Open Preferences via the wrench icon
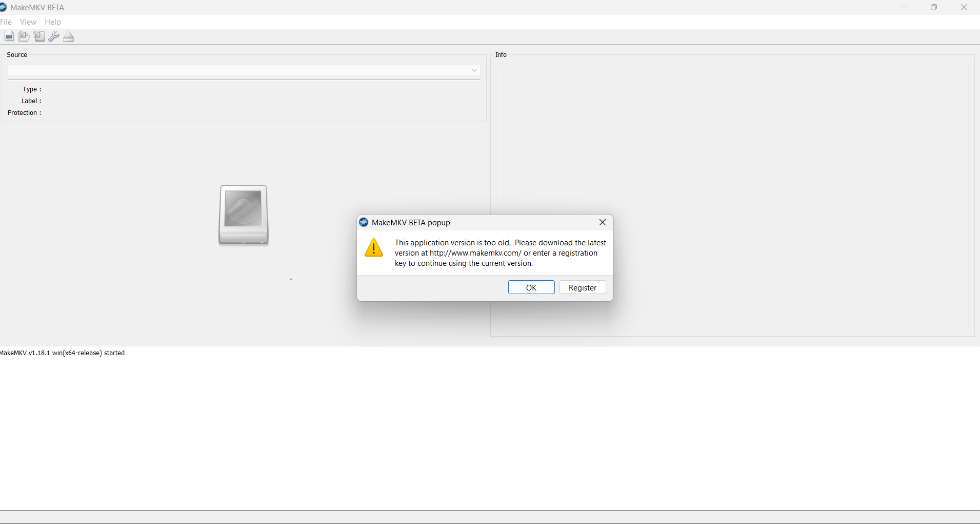The image size is (980, 524). click(x=54, y=36)
